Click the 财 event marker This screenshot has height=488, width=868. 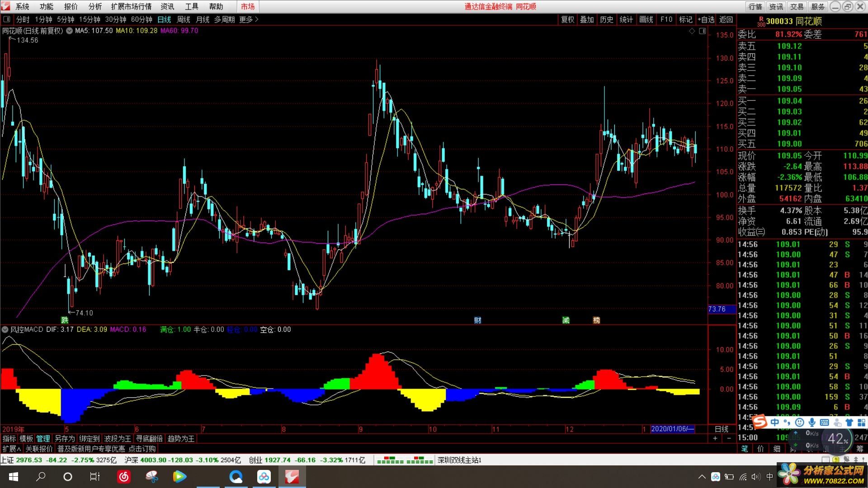[477, 320]
